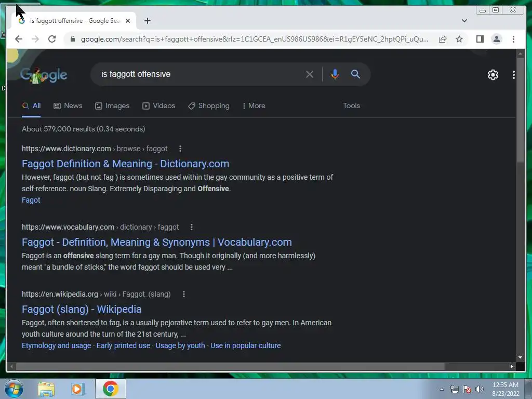Screen dimensions: 532x399
Task: Open Chrome side panel
Action: pos(480,39)
